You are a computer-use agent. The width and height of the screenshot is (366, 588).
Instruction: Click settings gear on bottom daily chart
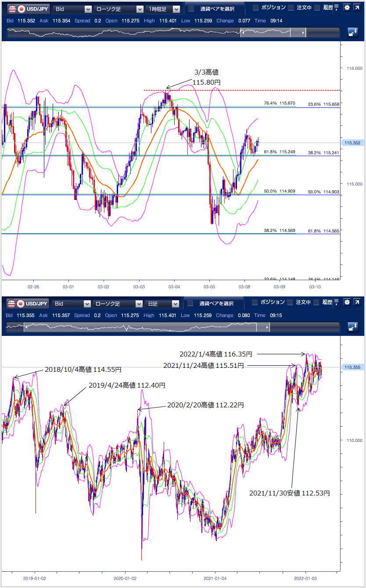[347, 302]
